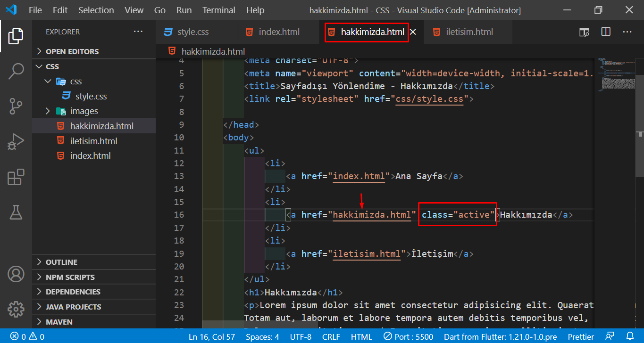644x343 pixels.
Task: Expand the OUTLINE section
Action: (61, 262)
